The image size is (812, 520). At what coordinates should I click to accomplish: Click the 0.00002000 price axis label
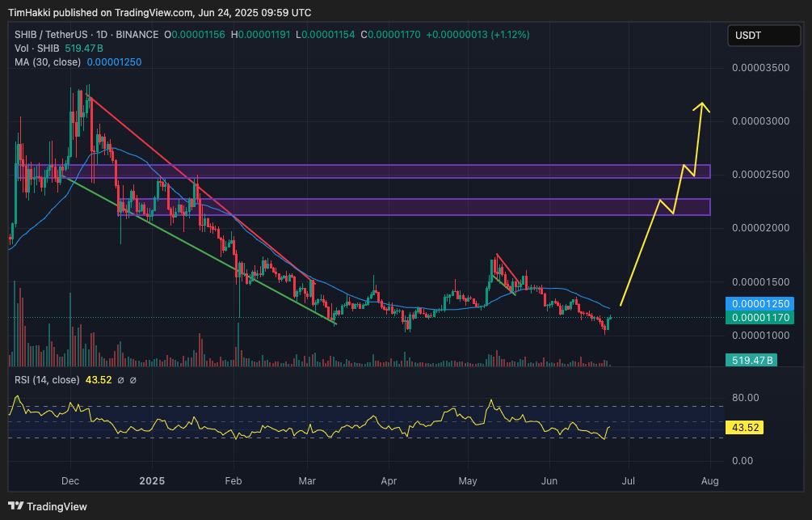point(761,228)
